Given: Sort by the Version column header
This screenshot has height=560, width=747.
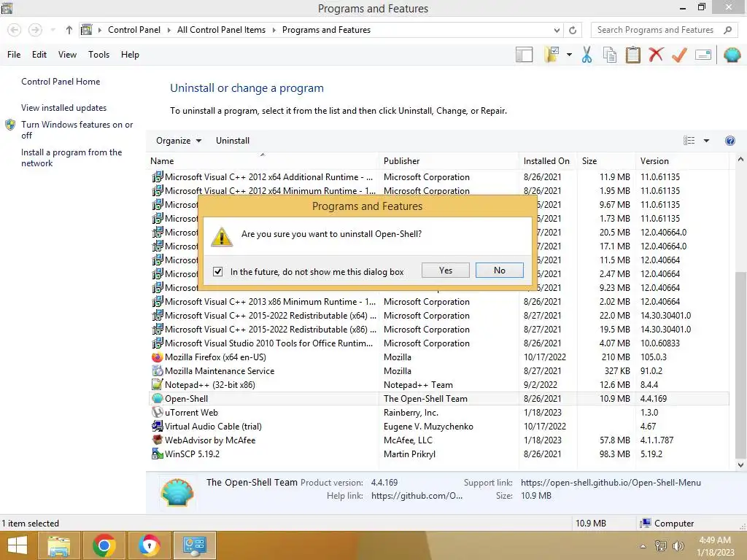Looking at the screenshot, I should (x=682, y=161).
